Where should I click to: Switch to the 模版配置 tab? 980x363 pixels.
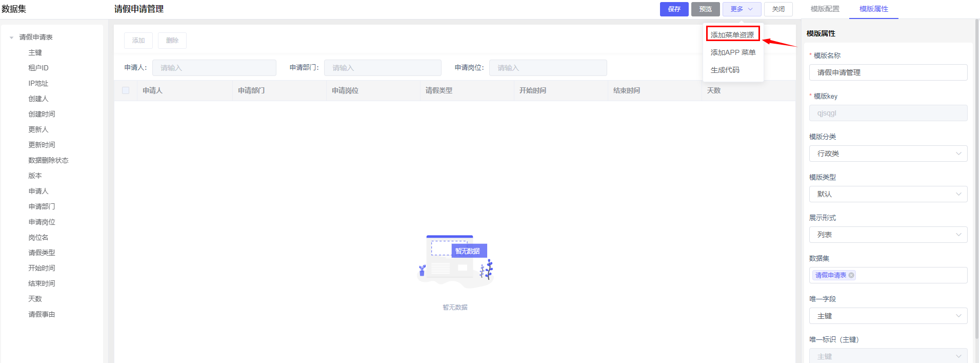coord(825,9)
